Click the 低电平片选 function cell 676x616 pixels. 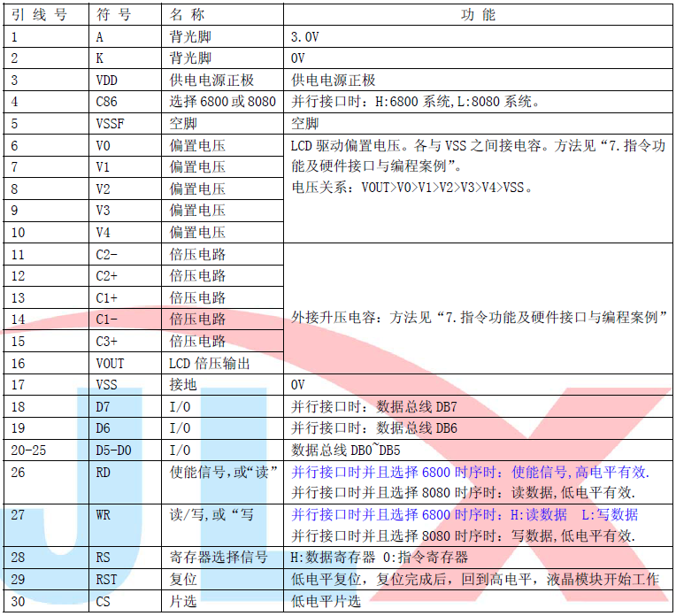[x=326, y=602]
